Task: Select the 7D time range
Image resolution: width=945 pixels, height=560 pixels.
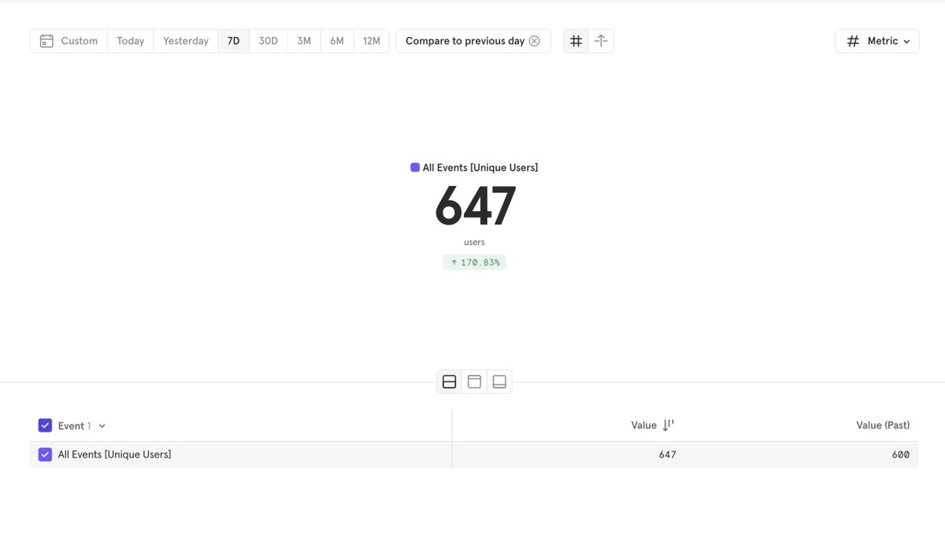Action: coord(234,41)
